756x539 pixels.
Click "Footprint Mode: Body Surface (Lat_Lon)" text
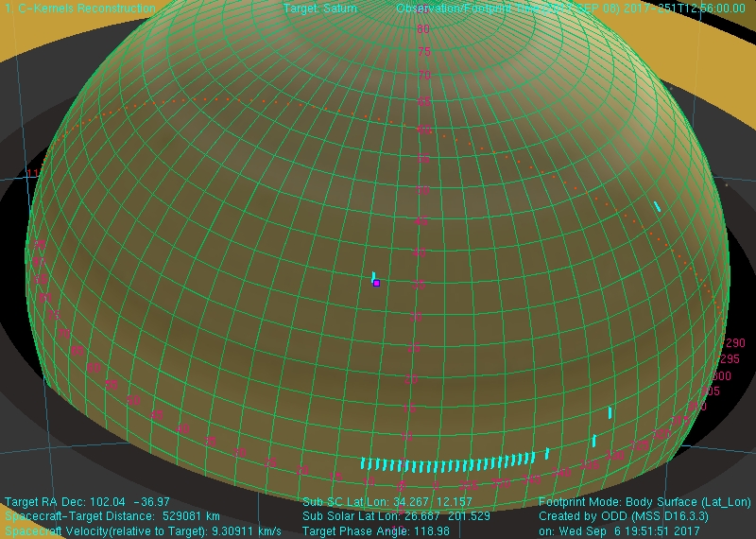coord(644,502)
